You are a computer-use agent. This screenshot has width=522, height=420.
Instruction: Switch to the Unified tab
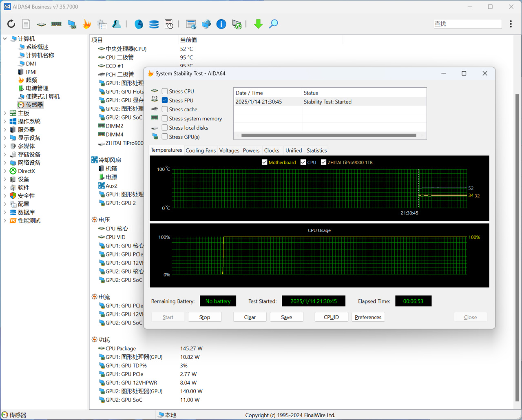(294, 150)
